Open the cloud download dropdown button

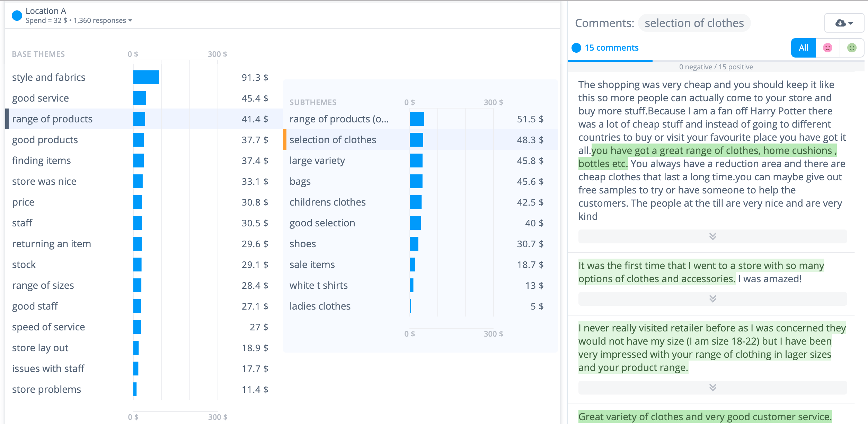[x=844, y=23]
